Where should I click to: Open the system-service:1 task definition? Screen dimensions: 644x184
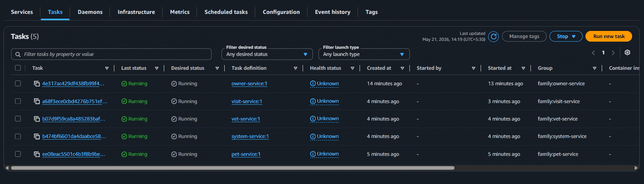(x=250, y=136)
